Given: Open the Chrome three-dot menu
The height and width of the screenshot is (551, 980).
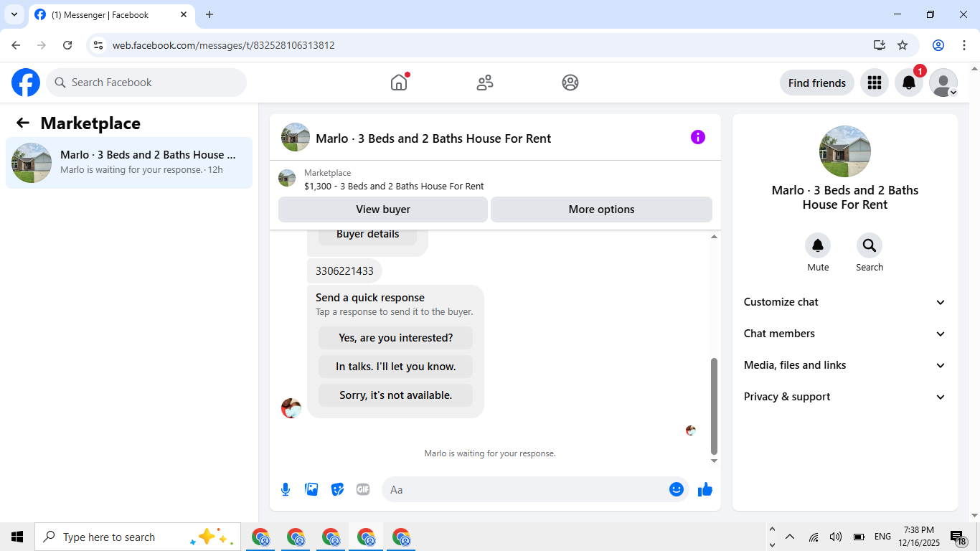Looking at the screenshot, I should pyautogui.click(x=964, y=45).
